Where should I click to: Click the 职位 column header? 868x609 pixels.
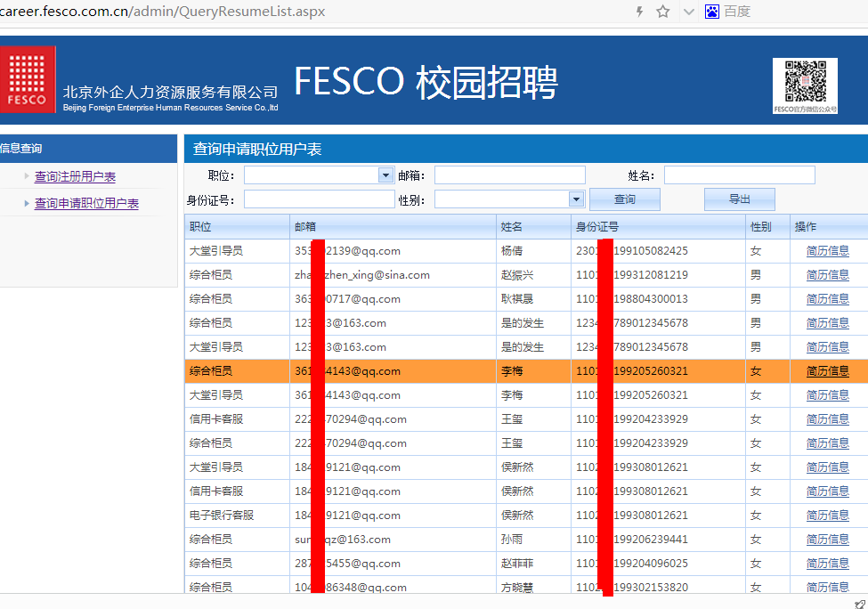pyautogui.click(x=237, y=227)
